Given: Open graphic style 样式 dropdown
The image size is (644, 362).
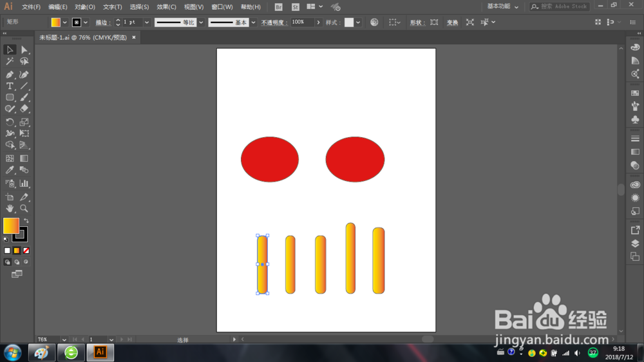Looking at the screenshot, I should click(x=358, y=23).
